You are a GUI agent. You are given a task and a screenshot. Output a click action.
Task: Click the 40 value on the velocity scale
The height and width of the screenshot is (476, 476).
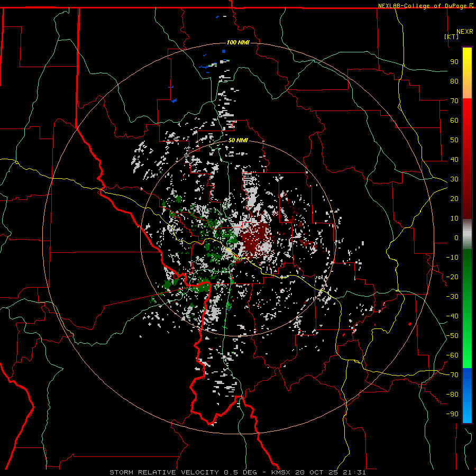coord(454,160)
